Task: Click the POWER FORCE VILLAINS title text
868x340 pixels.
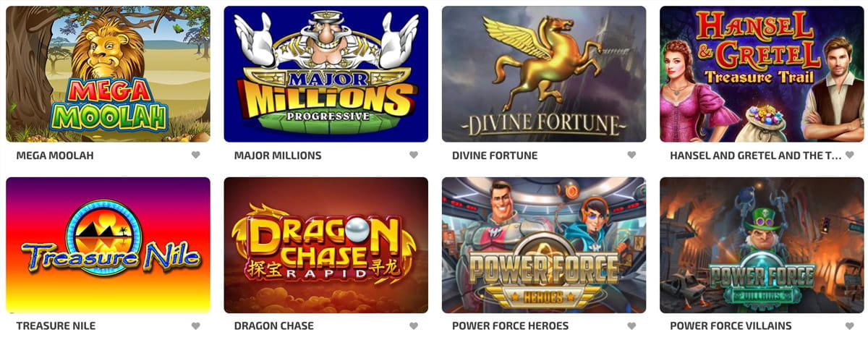Action: click(x=731, y=326)
